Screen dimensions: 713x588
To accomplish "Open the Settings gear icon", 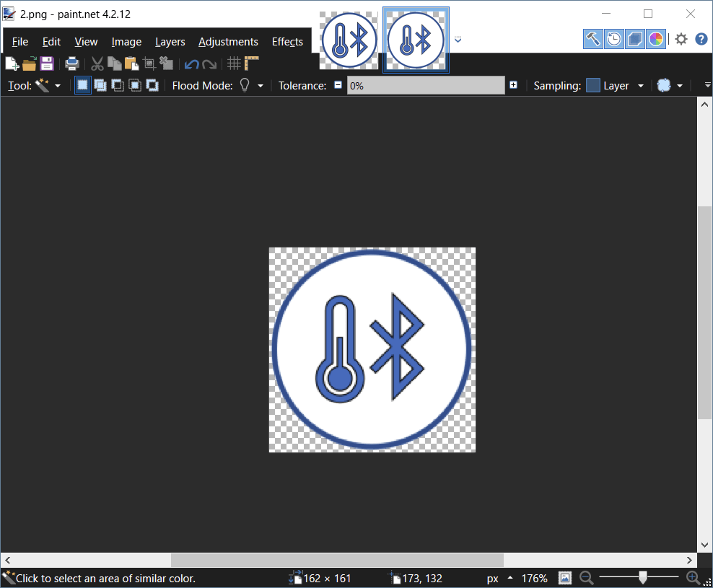I will click(x=681, y=39).
